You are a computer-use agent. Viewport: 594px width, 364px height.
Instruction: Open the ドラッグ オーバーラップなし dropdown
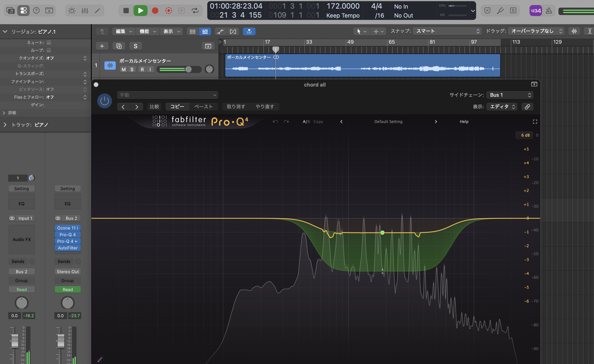pos(536,31)
